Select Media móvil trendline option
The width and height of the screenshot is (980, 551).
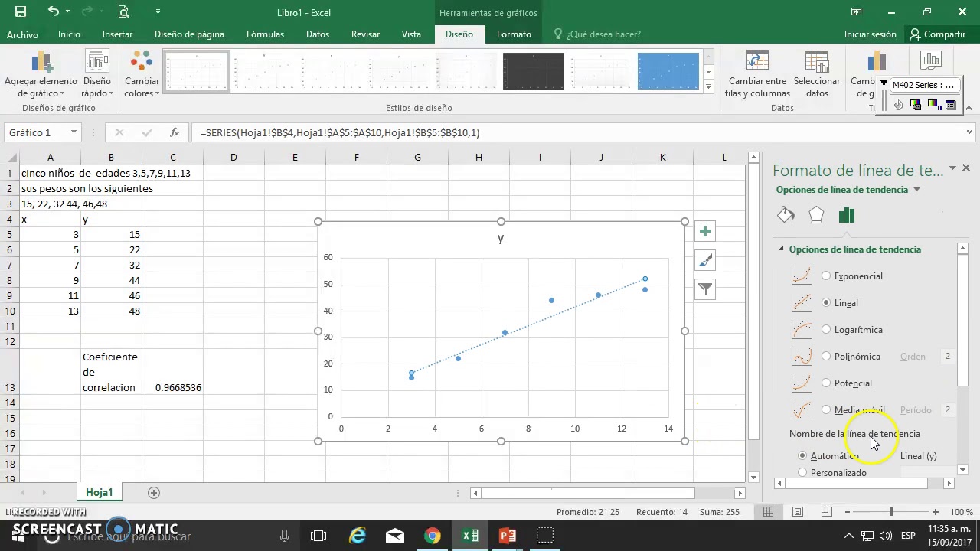point(826,409)
